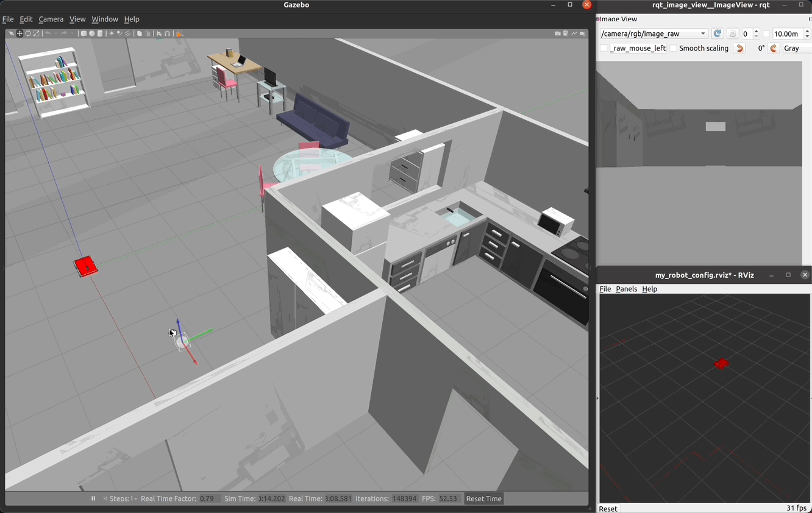Expand the redo history dropdown arrow
812x513 pixels.
coord(72,34)
